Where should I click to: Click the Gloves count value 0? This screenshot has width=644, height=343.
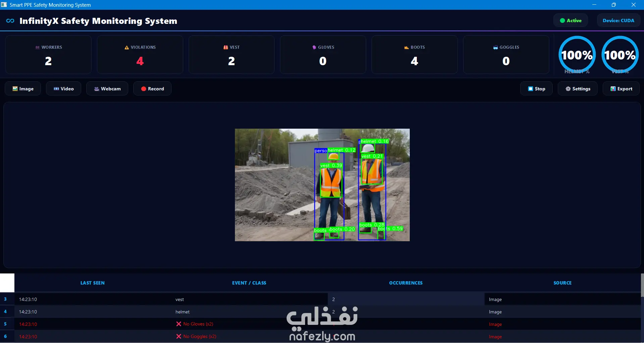point(323,61)
